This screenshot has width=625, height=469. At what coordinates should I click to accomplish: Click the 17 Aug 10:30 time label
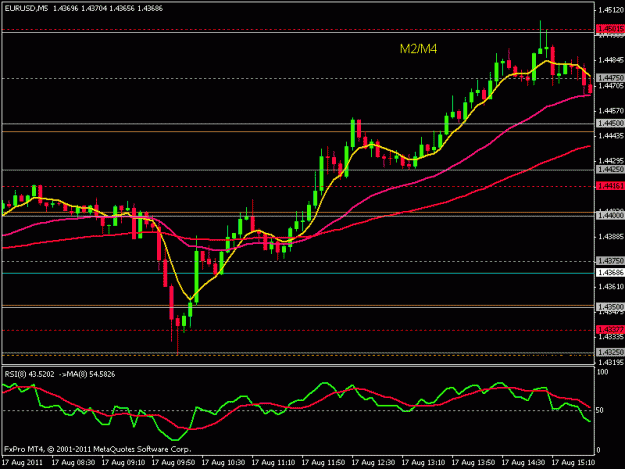(223, 463)
